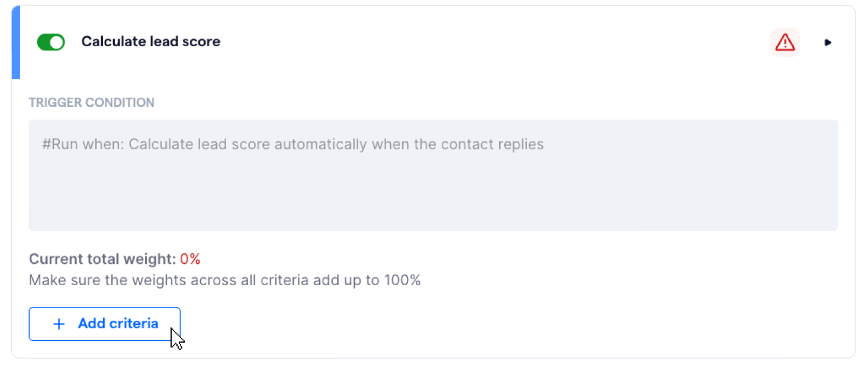Screen dimensions: 868x368
Task: Click the red 0% weight value
Action: coord(191,259)
